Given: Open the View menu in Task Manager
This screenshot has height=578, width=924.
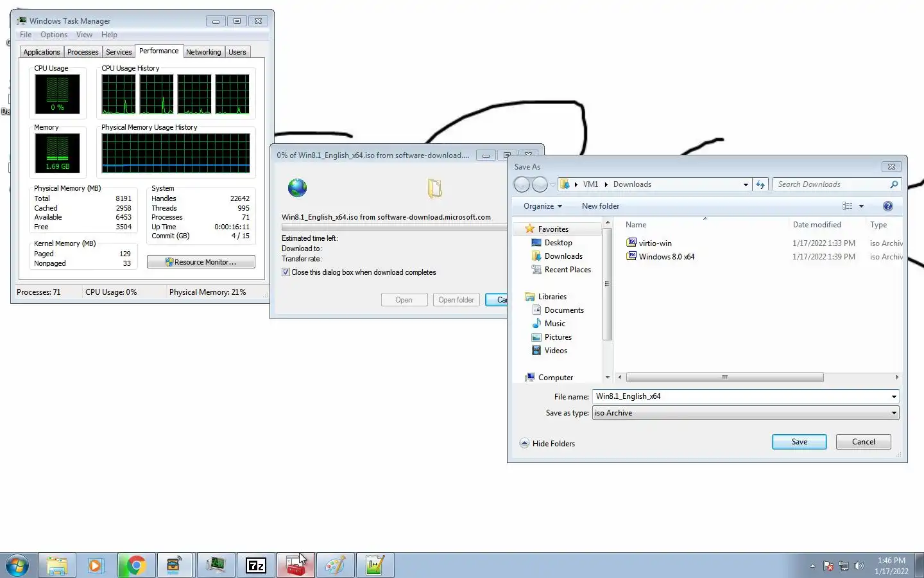Looking at the screenshot, I should point(84,35).
